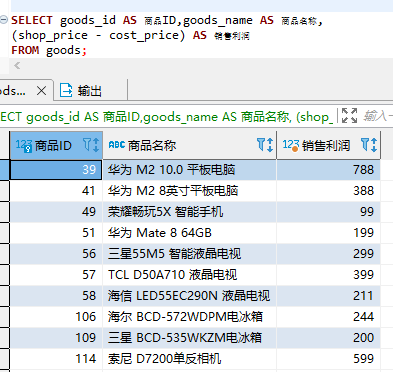Click cost_price in the SQL editor
Image resolution: width=393 pixels, height=372 pixels.
144,35
